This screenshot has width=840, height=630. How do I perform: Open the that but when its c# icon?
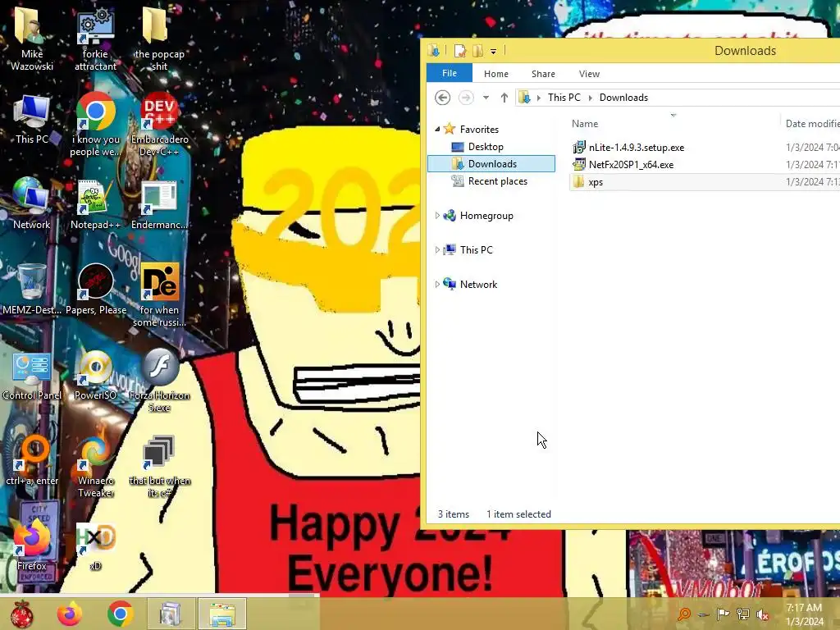pyautogui.click(x=159, y=466)
